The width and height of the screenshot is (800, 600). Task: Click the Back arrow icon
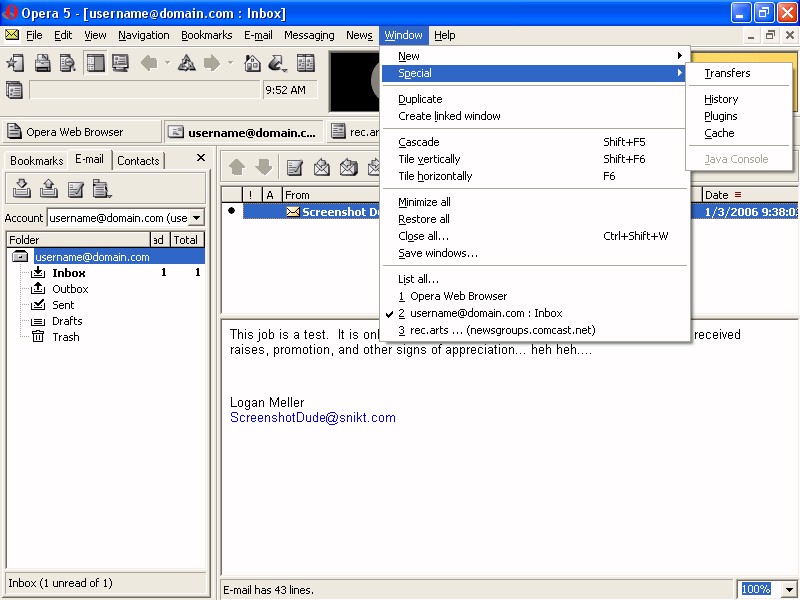pyautogui.click(x=149, y=63)
